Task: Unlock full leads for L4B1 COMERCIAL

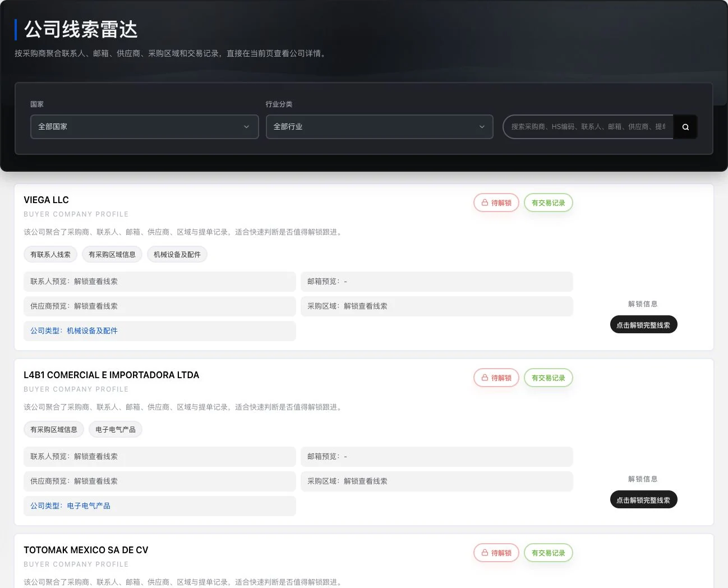Action: 643,500
